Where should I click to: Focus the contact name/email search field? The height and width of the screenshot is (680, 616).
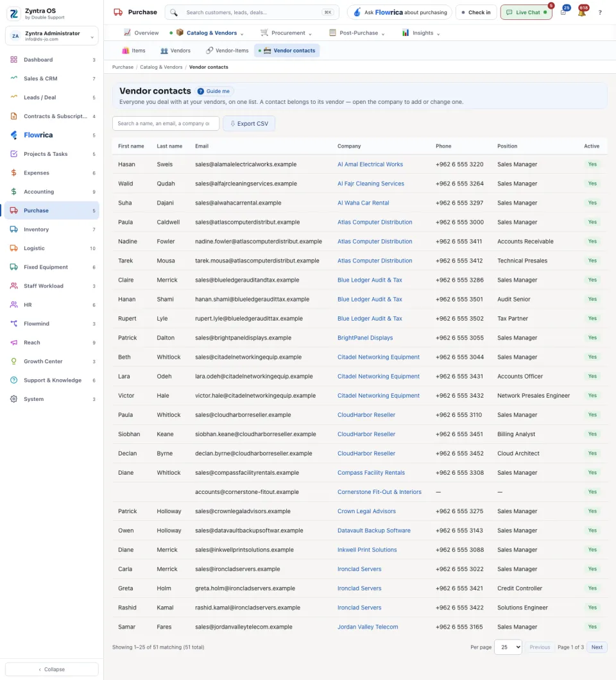166,124
